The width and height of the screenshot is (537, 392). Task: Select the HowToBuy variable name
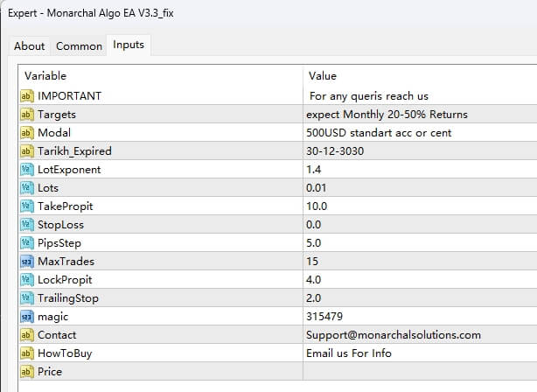coord(65,353)
